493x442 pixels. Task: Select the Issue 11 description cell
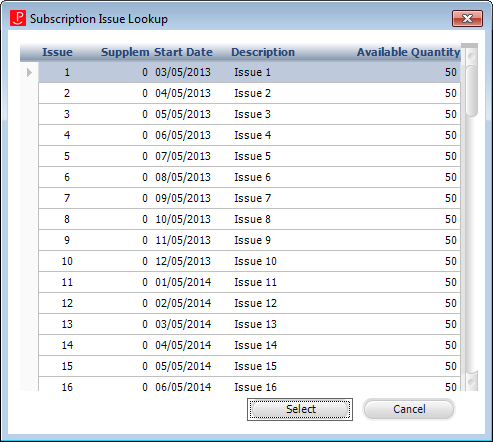click(256, 282)
